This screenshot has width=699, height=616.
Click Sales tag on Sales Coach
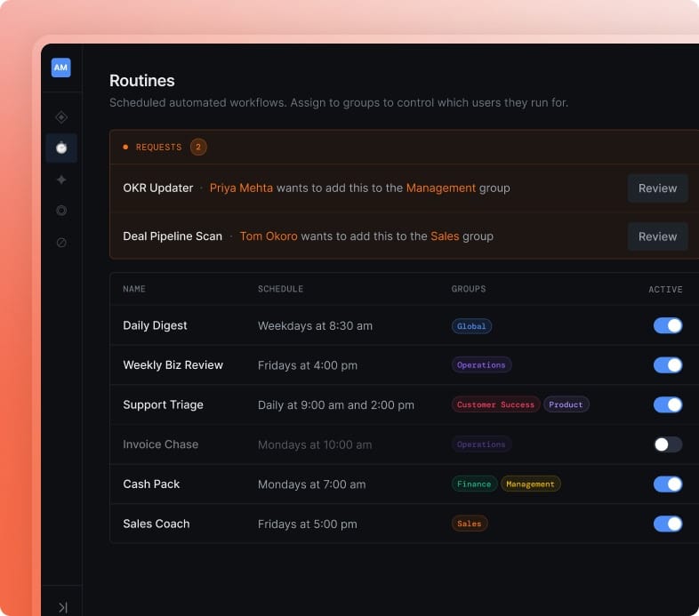click(x=470, y=524)
